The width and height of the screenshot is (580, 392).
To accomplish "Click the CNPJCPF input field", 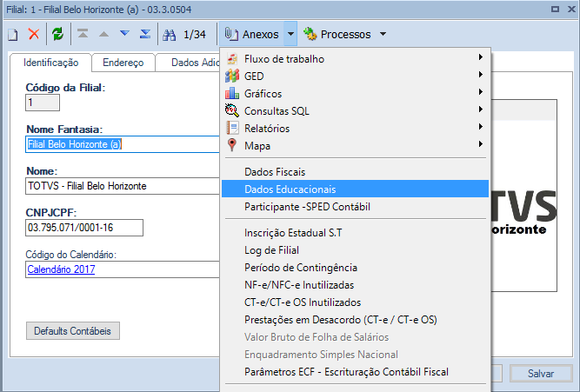I will click(x=84, y=228).
